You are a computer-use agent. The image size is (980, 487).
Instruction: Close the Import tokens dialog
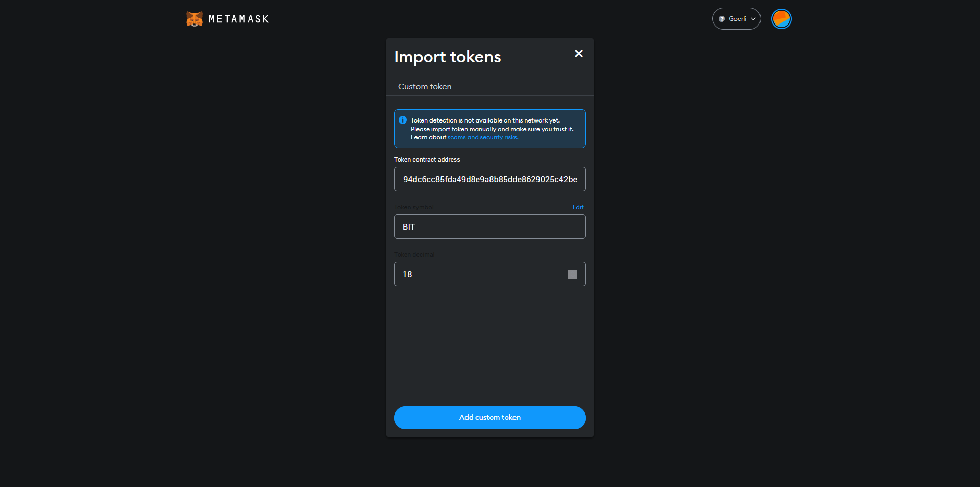(x=579, y=54)
